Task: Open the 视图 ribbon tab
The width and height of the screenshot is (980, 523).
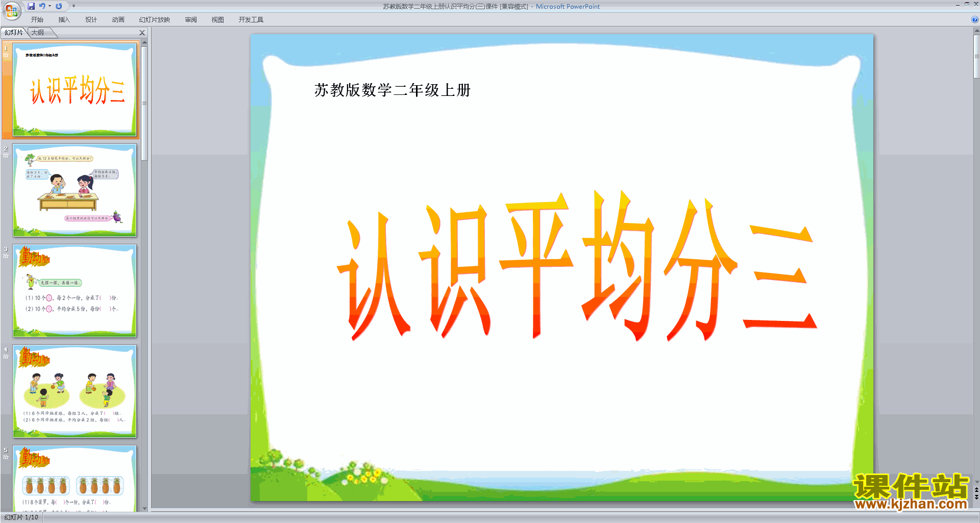Action: point(218,20)
